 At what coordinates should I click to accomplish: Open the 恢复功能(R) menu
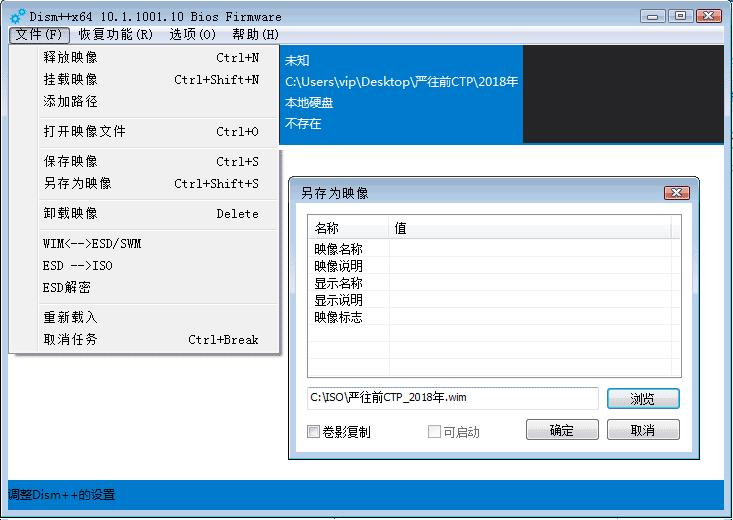coord(115,35)
